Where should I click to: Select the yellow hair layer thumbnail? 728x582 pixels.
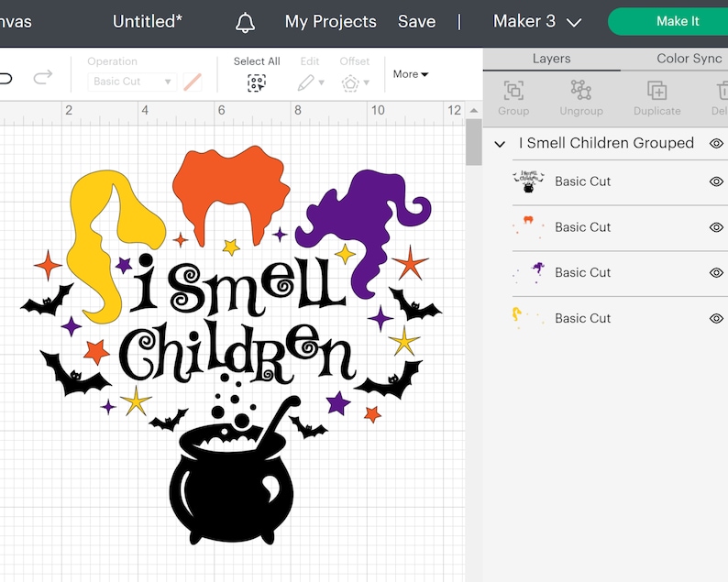528,318
